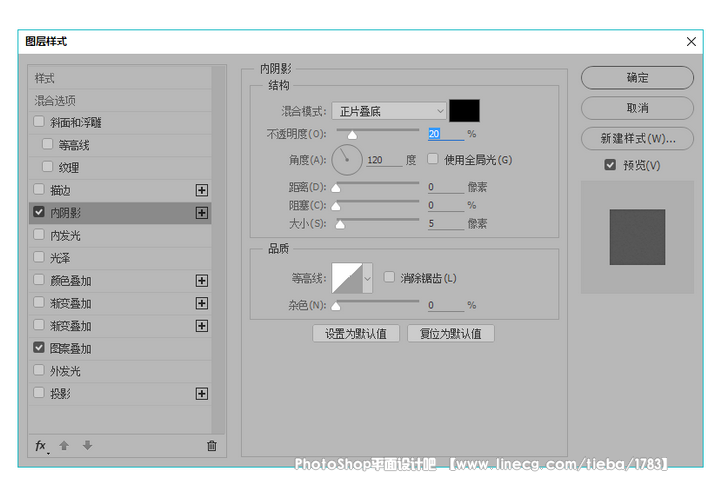This screenshot has height=481, width=718.
Task: Click the 阻塞 percent value field
Action: click(x=446, y=205)
